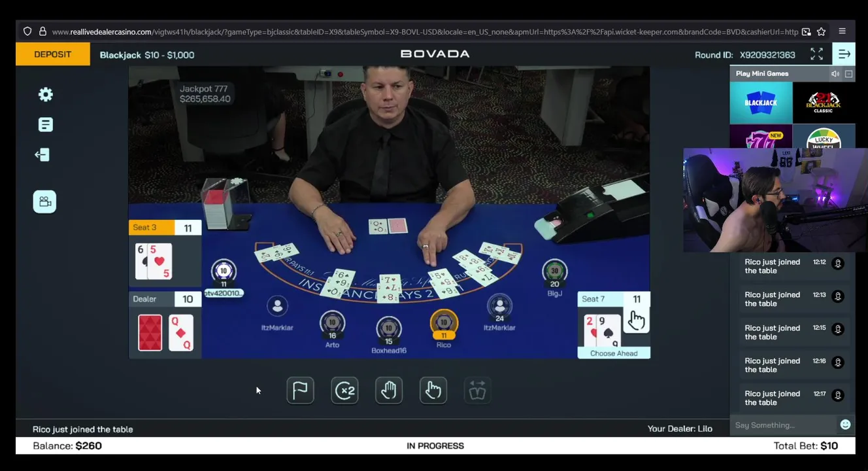Click Boxhead16's 10 chip seat
The width and height of the screenshot is (868, 471).
tap(389, 328)
